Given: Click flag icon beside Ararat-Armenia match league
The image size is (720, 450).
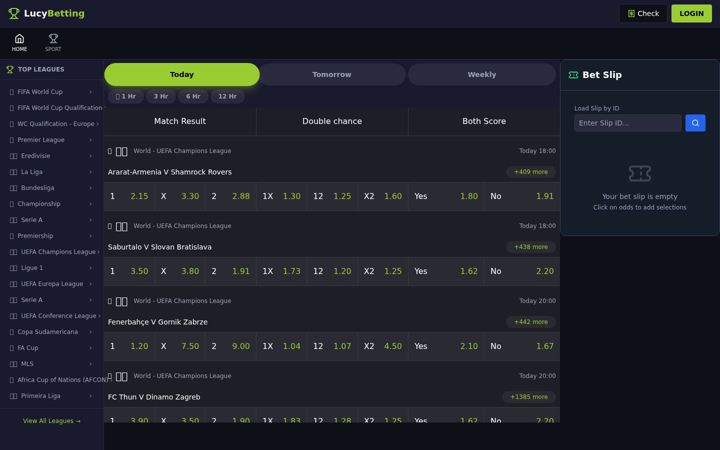Looking at the screenshot, I should point(122,151).
